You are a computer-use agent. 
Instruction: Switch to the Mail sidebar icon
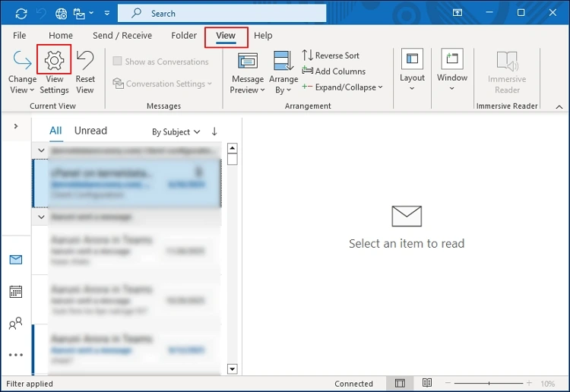[15, 260]
